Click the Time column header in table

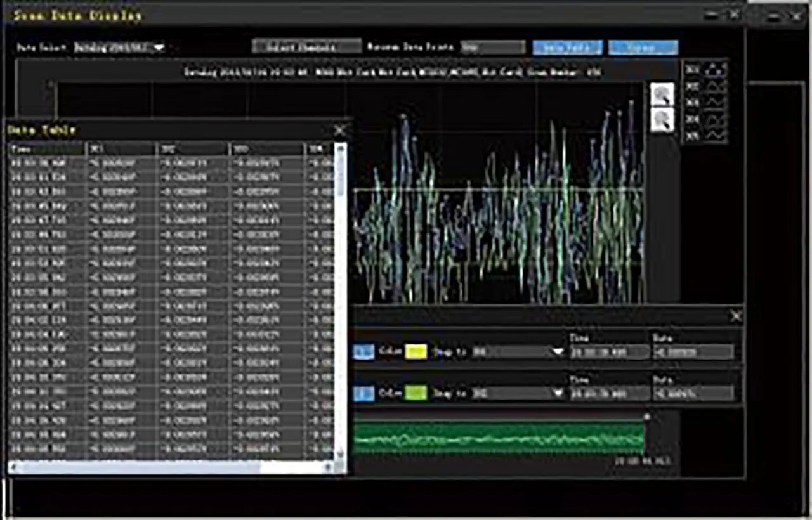click(x=46, y=150)
